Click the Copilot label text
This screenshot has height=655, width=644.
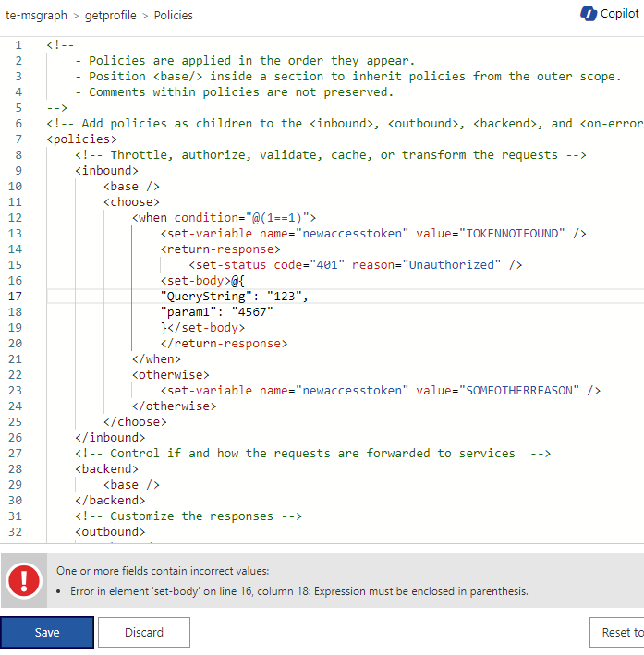[x=619, y=14]
